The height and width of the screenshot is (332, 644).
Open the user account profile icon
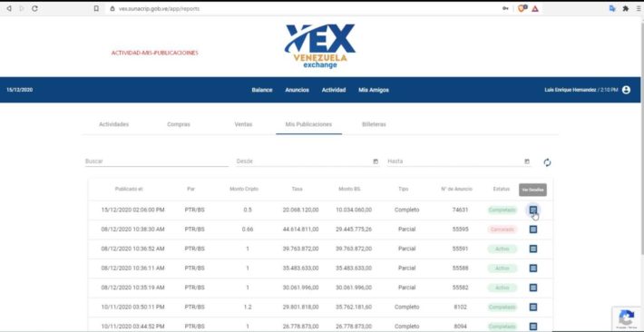click(x=626, y=90)
